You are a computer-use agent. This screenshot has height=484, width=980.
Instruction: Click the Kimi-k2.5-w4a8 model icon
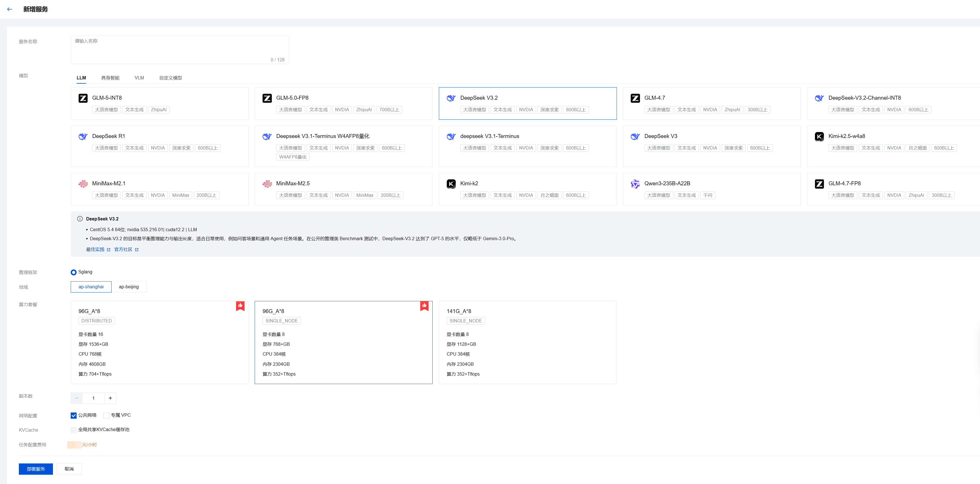[819, 137]
